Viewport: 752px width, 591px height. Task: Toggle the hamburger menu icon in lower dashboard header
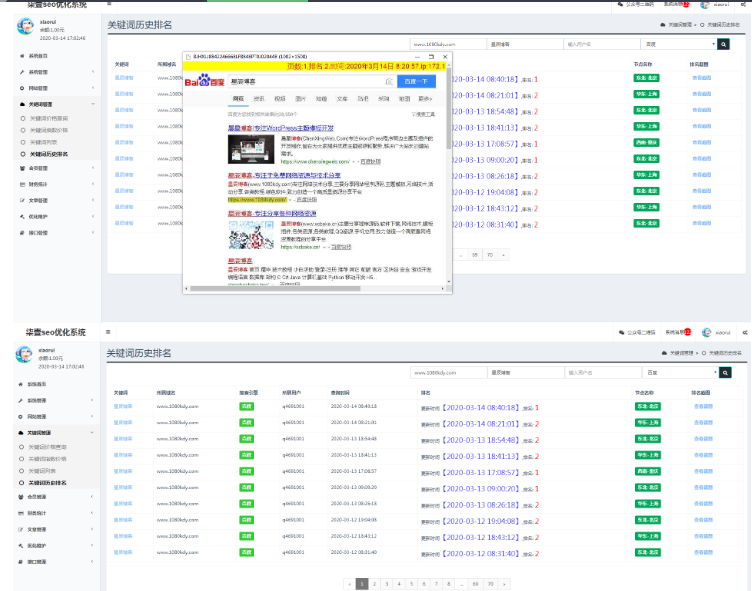(x=108, y=331)
